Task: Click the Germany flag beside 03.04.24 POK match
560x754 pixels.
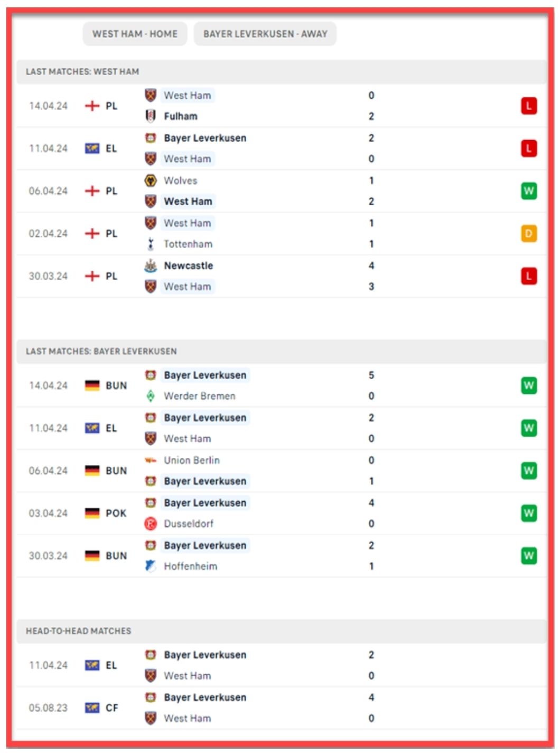Action: point(92,513)
